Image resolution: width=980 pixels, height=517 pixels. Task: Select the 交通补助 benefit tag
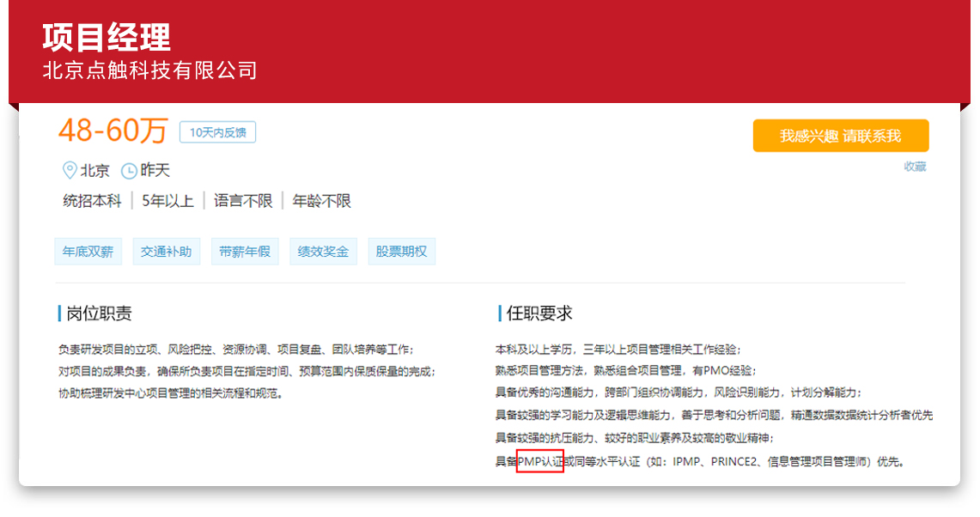pyautogui.click(x=166, y=252)
